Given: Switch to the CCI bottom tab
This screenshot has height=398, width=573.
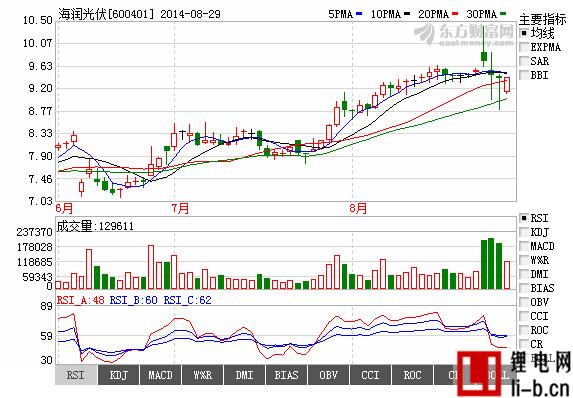Looking at the screenshot, I should 370,375.
